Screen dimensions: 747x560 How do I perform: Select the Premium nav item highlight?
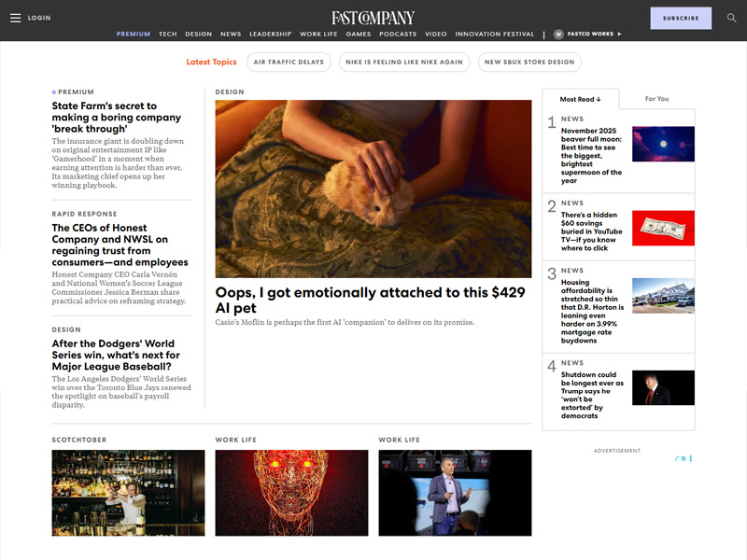tap(134, 34)
